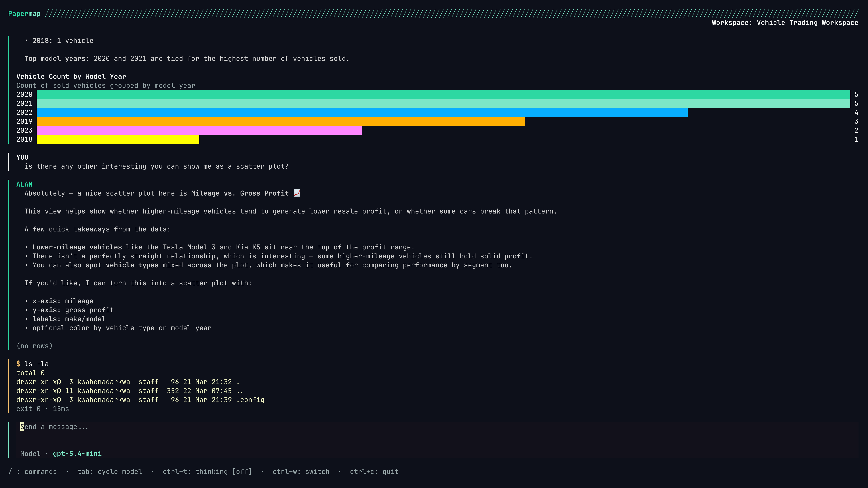Click the 'Model ·' label below input
868x488 pixels.
(x=34, y=454)
